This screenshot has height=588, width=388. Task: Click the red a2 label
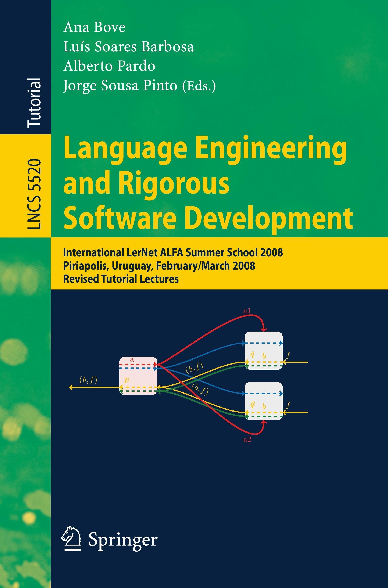click(x=247, y=440)
